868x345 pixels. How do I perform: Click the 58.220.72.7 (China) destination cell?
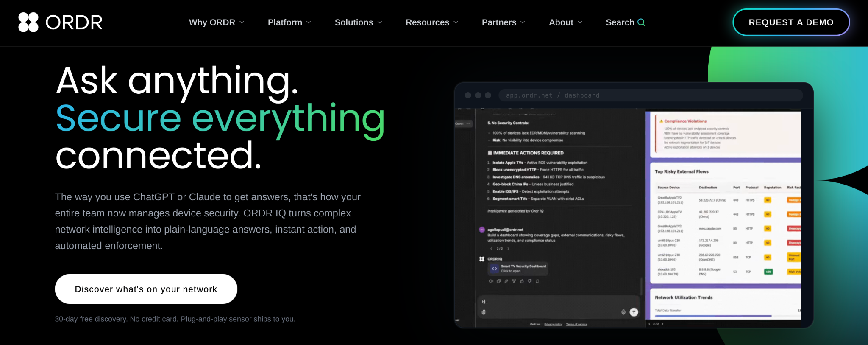tap(712, 200)
